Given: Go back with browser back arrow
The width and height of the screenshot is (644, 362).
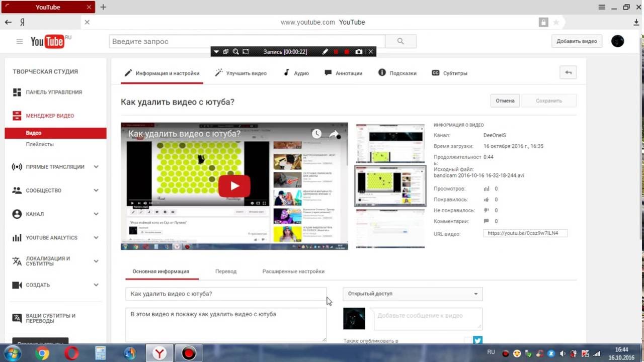Looking at the screenshot, I should pos(8,22).
